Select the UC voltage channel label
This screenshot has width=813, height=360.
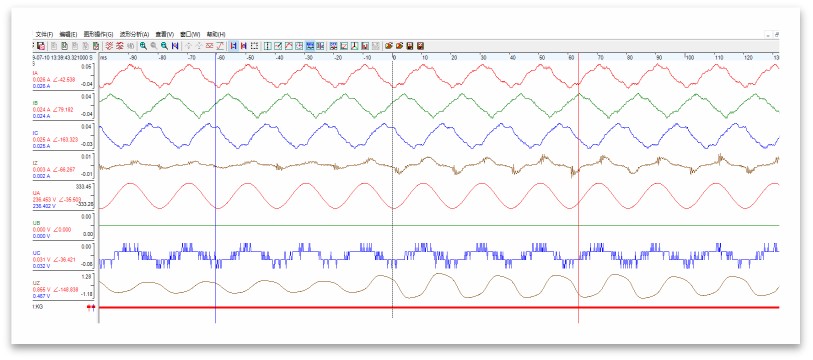[x=36, y=253]
